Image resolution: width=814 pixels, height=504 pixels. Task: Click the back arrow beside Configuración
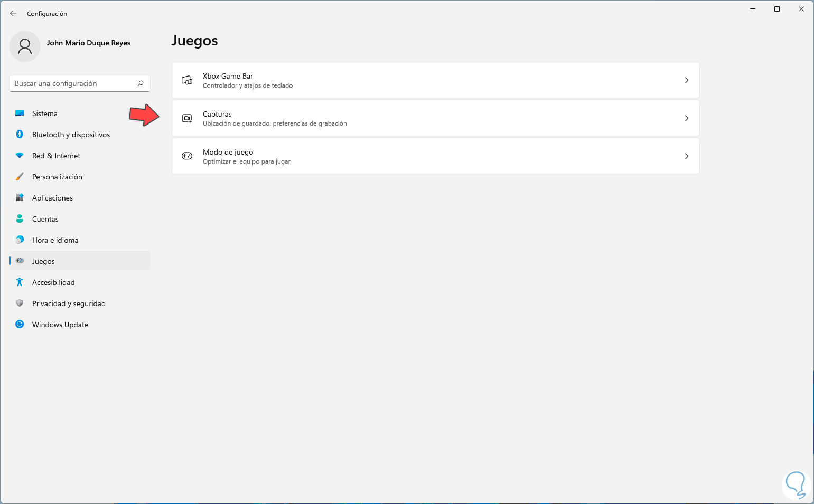pyautogui.click(x=13, y=13)
